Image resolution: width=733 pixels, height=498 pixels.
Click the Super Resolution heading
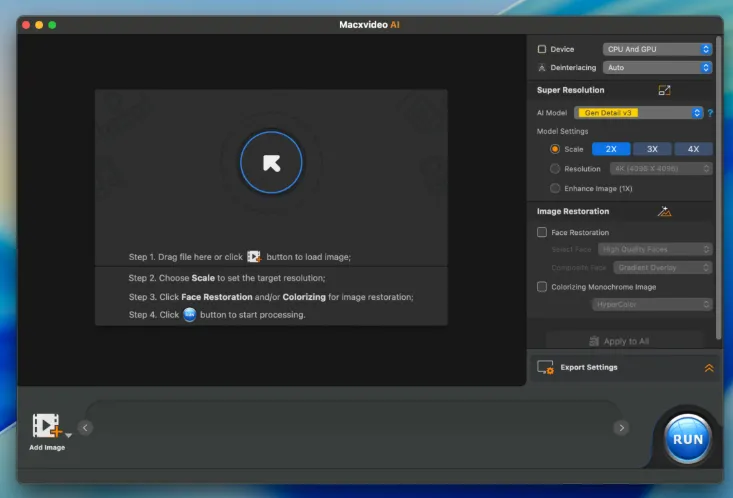point(570,90)
